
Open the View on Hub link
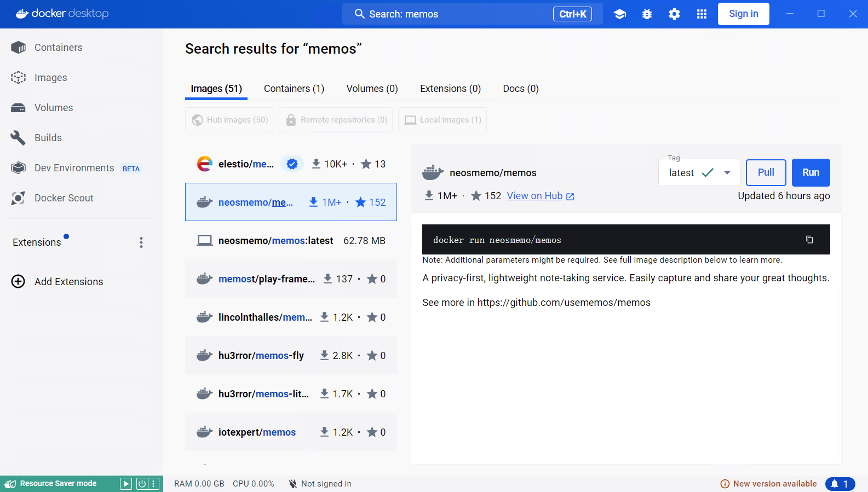[541, 196]
